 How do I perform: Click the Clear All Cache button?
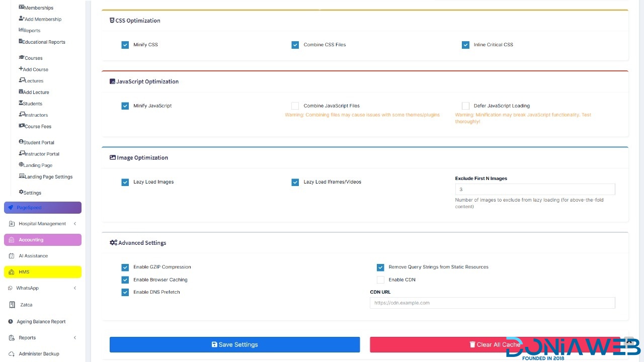tap(495, 344)
